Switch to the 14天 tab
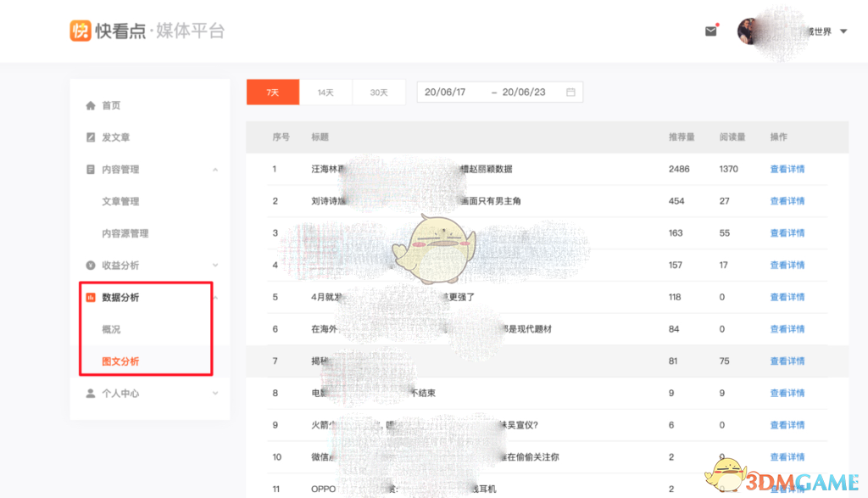The image size is (868, 498). 325,92
